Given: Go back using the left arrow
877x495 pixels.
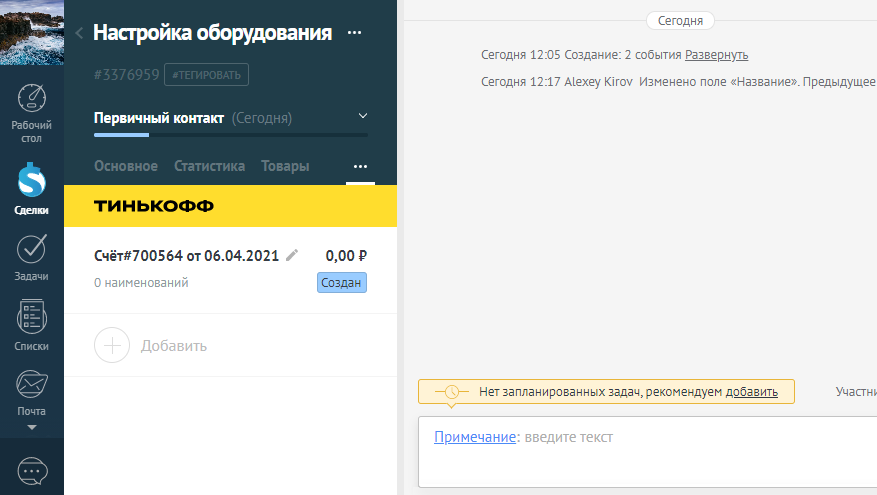Looking at the screenshot, I should tap(79, 33).
